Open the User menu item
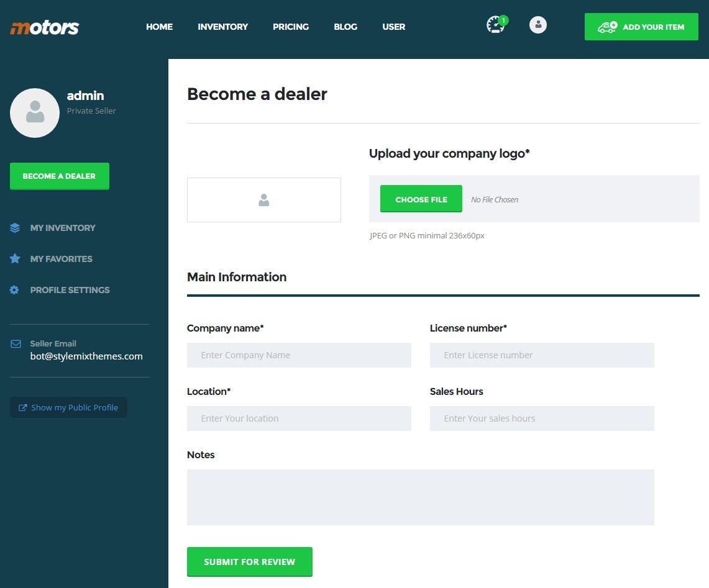The height and width of the screenshot is (588, 709). [394, 27]
